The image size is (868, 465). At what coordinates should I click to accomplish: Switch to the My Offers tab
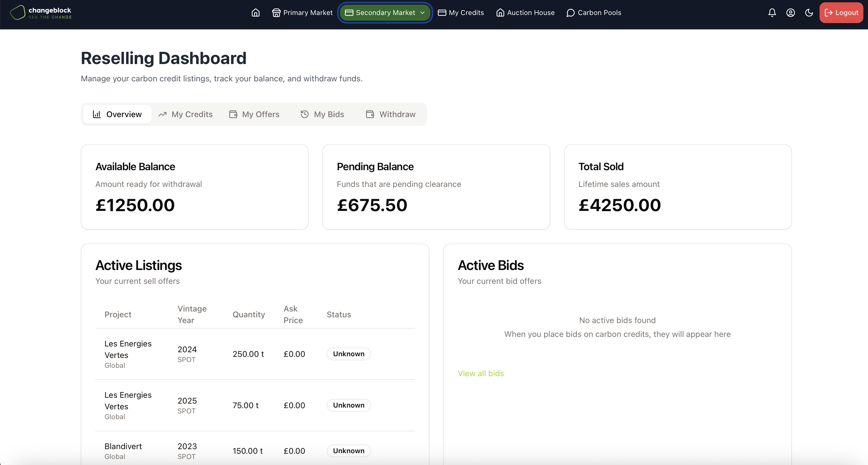pyautogui.click(x=254, y=114)
